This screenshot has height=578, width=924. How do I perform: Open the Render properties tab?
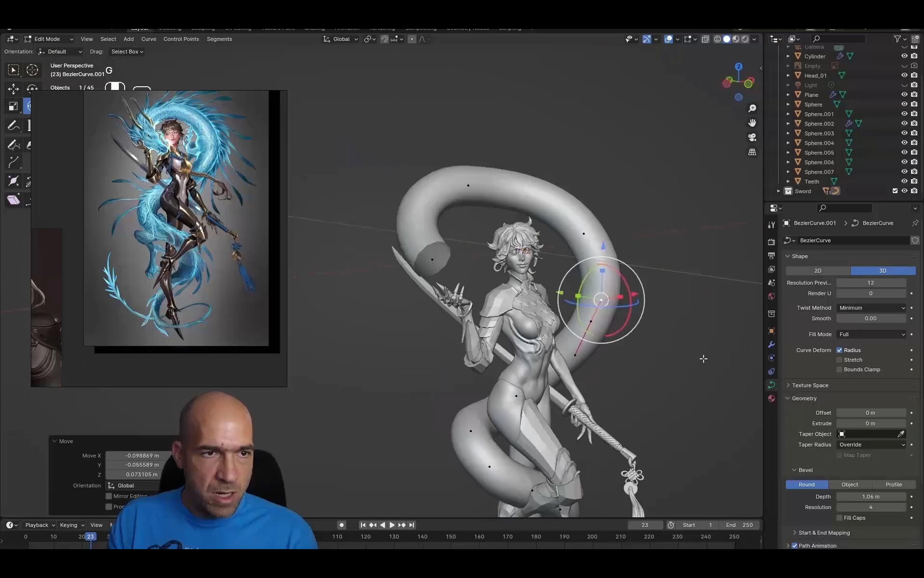(771, 241)
